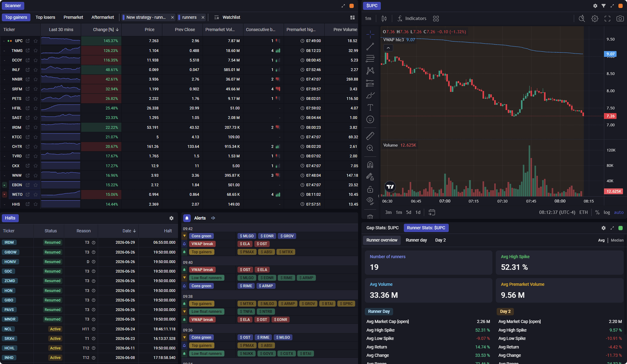Select Avg statistics option
627x364 pixels.
click(601, 240)
